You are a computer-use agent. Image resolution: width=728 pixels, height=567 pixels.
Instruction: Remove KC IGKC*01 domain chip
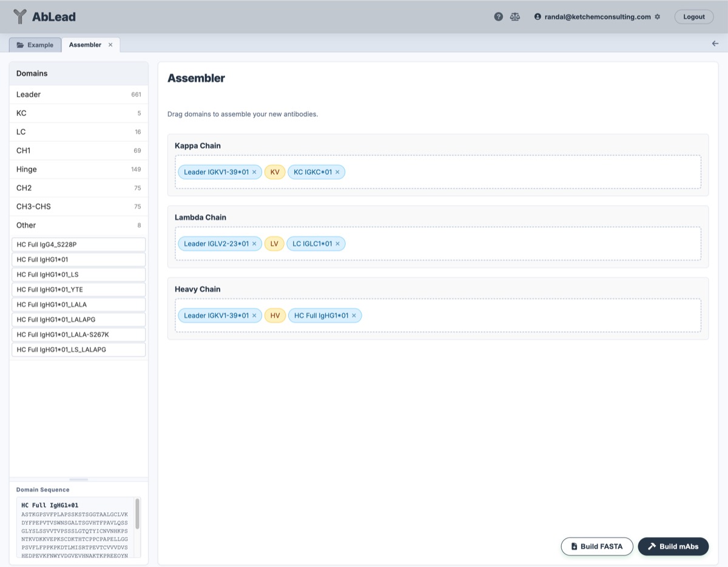point(337,172)
